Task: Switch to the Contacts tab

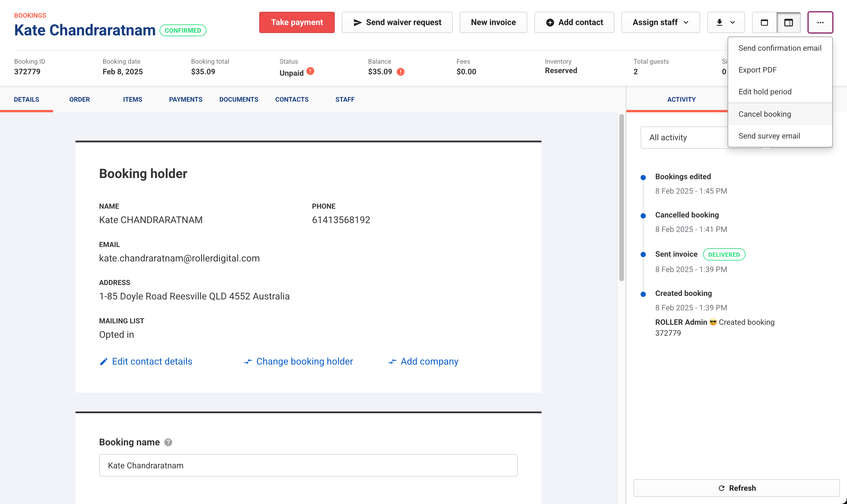Action: pos(292,100)
